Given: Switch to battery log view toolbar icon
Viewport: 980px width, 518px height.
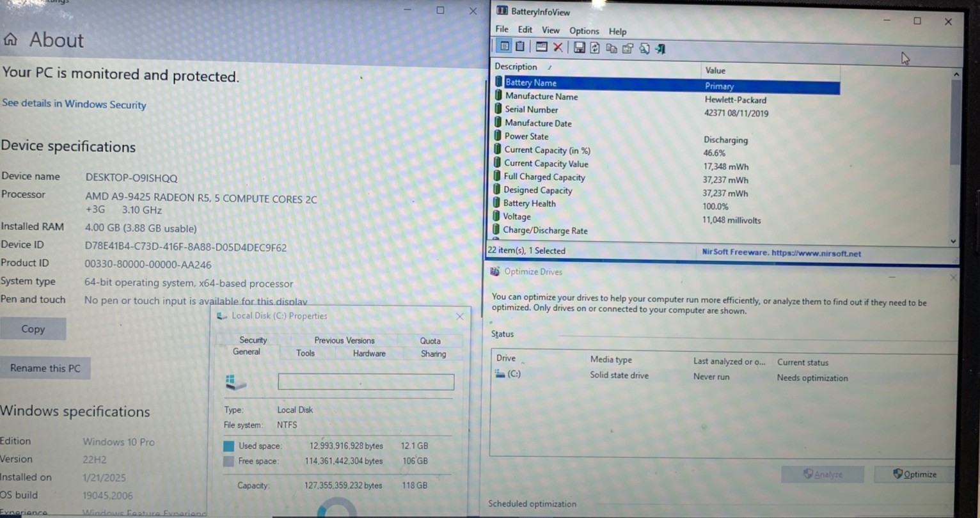Looking at the screenshot, I should (520, 46).
